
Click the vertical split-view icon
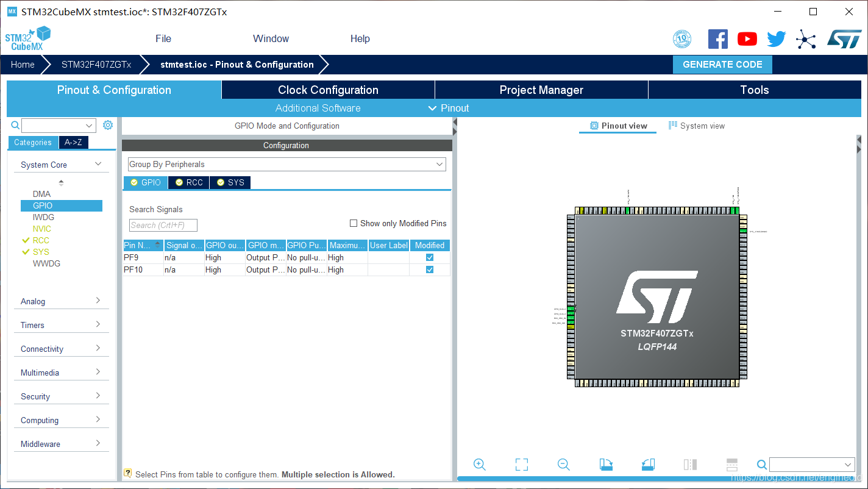(x=690, y=465)
